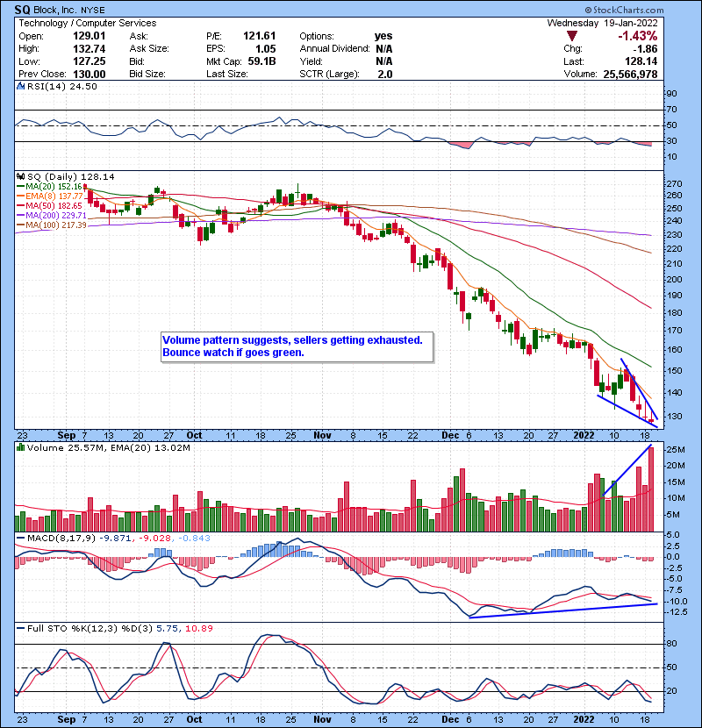Image resolution: width=702 pixels, height=728 pixels.
Task: Click the Mkt Cap value 59.1B
Action: point(262,61)
